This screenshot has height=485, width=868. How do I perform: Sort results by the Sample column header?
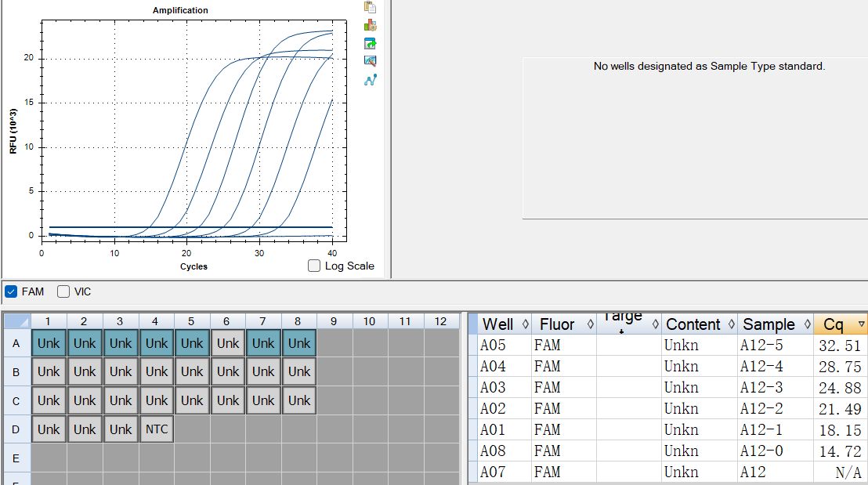point(775,324)
